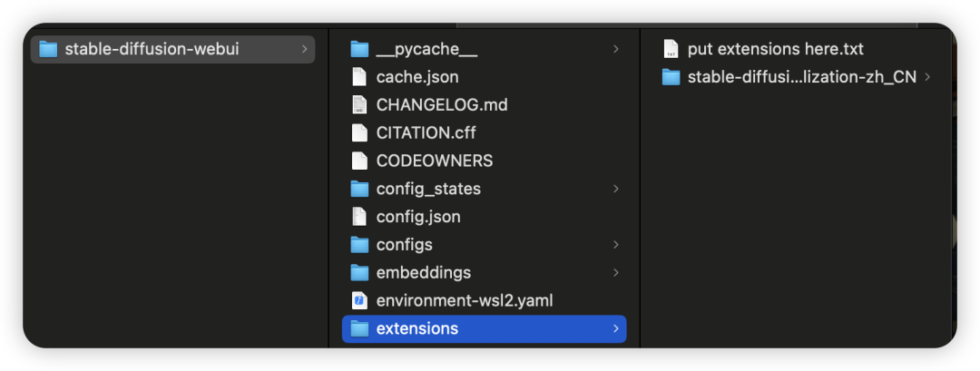Click the embeddings folder icon
This screenshot has height=371, width=980.
coord(359,272)
